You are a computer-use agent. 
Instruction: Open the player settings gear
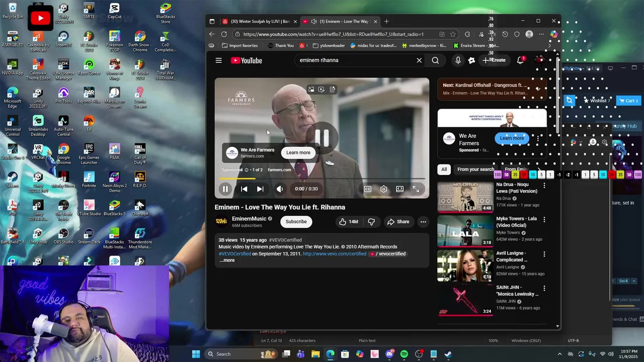pyautogui.click(x=384, y=189)
